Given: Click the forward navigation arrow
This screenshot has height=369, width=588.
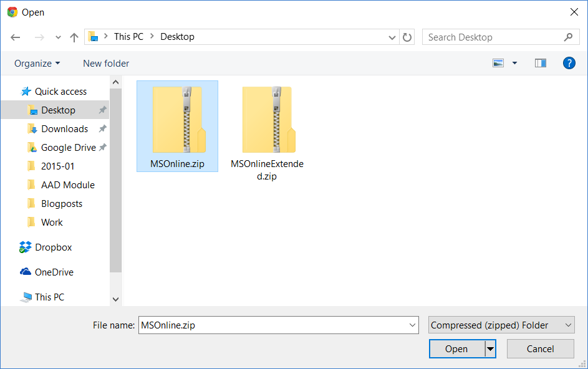Looking at the screenshot, I should (39, 37).
